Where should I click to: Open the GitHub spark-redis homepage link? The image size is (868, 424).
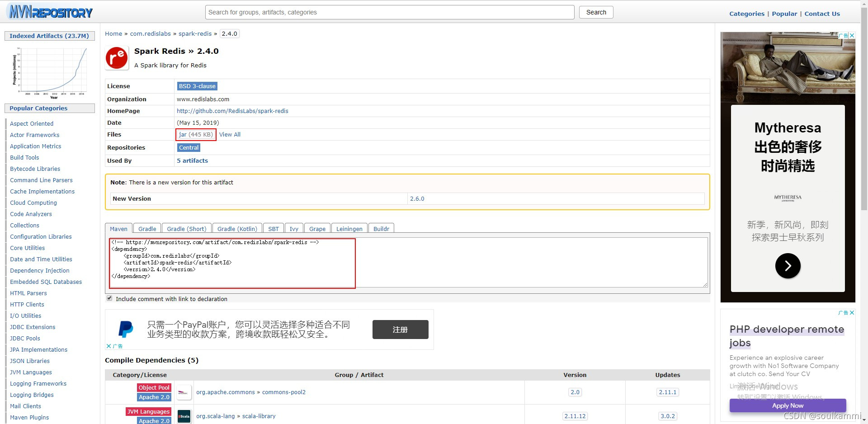tap(232, 111)
